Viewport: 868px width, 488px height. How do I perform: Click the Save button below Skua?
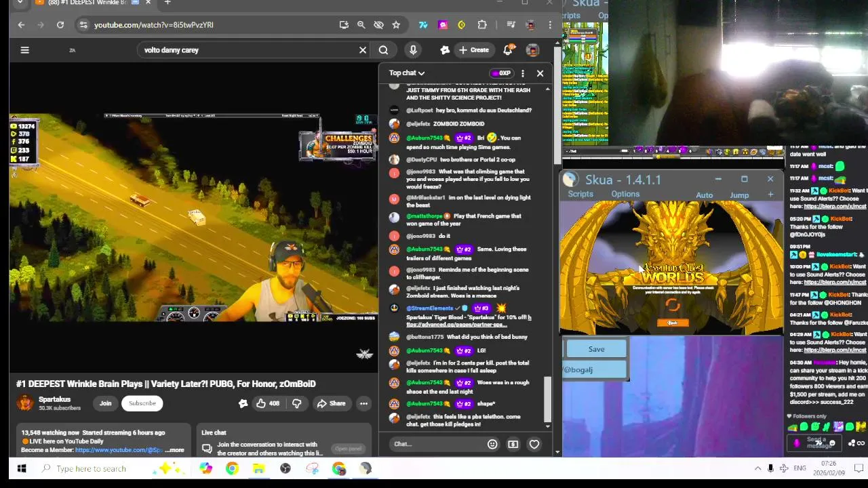tap(596, 349)
